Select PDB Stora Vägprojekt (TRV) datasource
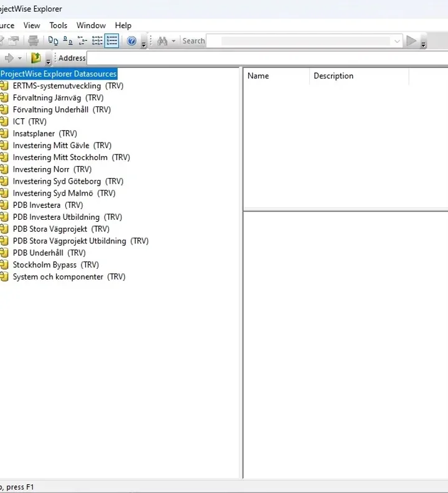 pos(61,229)
